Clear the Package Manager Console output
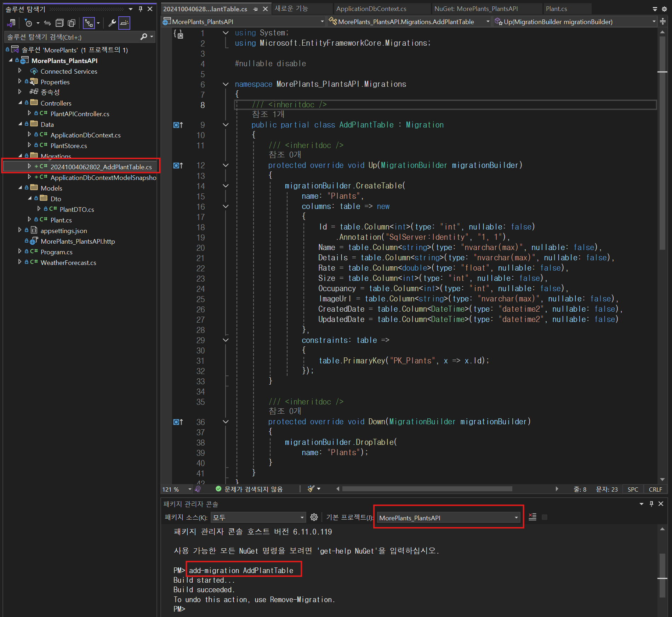 (533, 517)
